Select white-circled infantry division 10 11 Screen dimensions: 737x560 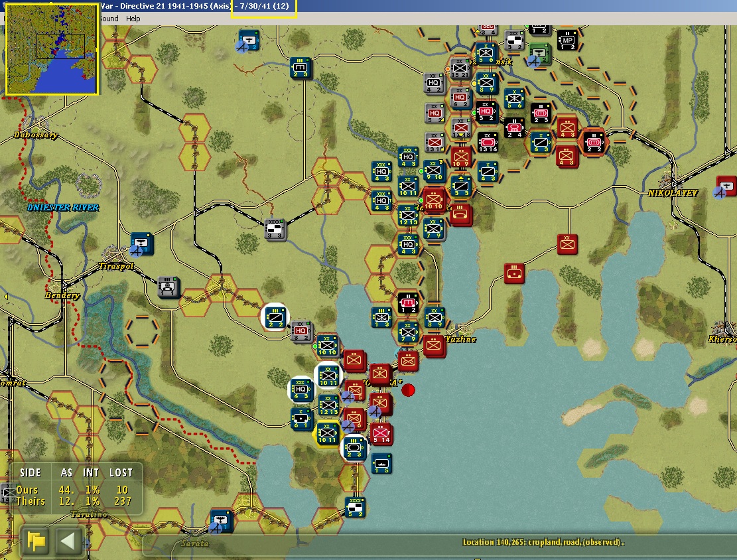pos(328,376)
